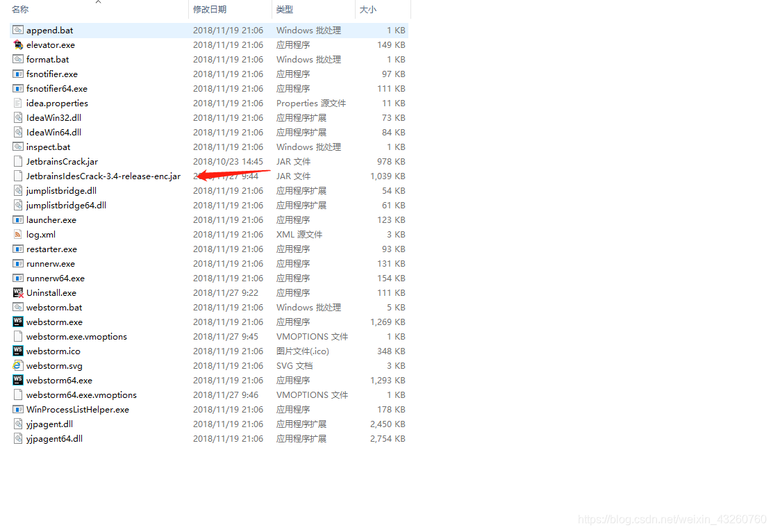The image size is (773, 532).
Task: Click the type SVG 文档
Action: tap(294, 366)
